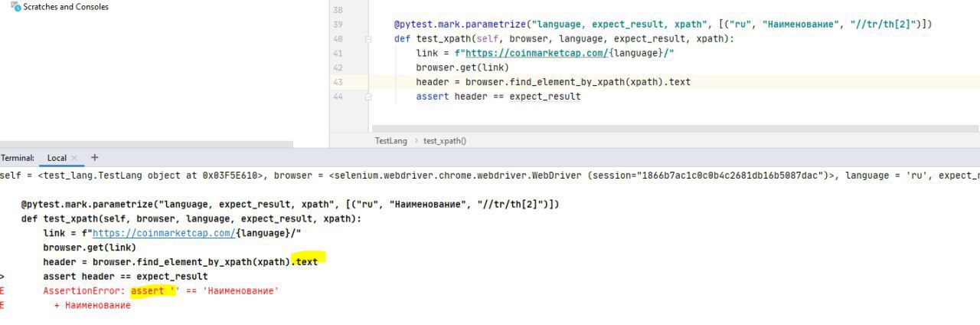980x325 pixels.
Task: Click "@pytest.mark.parametrize" line in terminal output
Action: click(290, 205)
